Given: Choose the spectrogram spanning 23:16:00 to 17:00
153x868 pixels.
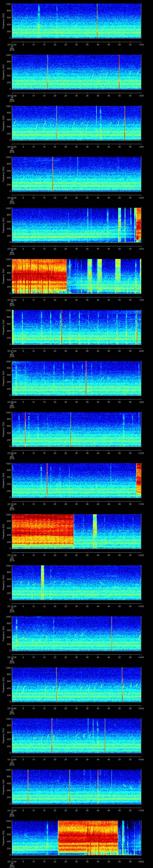Looking at the screenshot, I should 77,786.
